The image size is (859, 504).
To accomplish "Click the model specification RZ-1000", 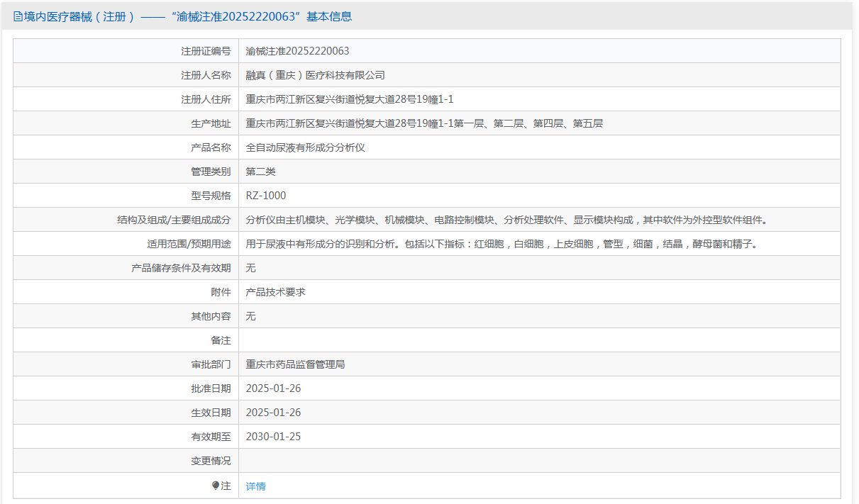I will click(266, 196).
